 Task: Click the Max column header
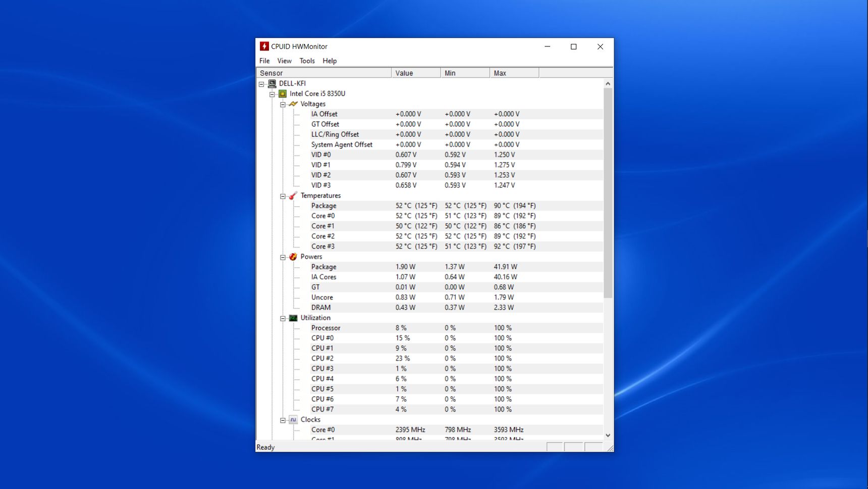tap(514, 73)
